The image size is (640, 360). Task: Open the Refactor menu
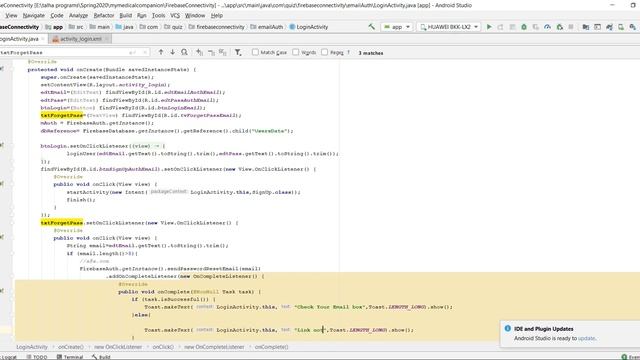tap(104, 16)
